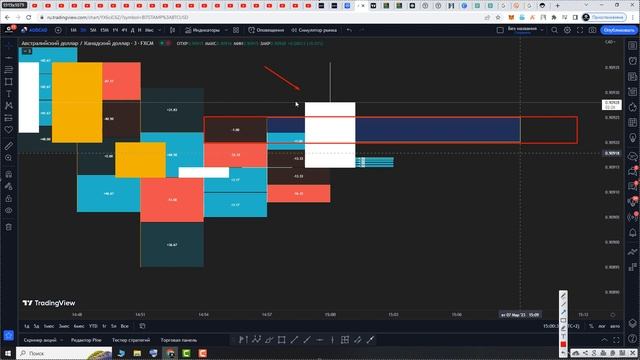Open the Windows Start menu

tap(8, 353)
